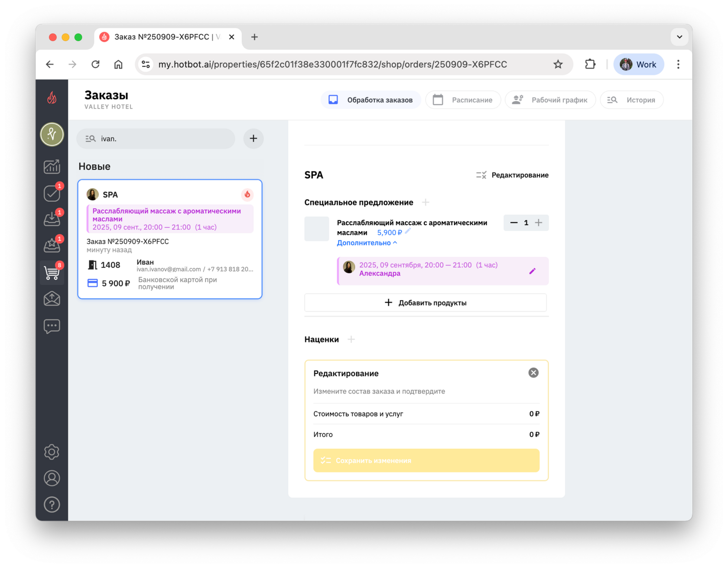This screenshot has height=568, width=728.
Task: Open the inbox download icon in sidebar
Action: pos(52,219)
